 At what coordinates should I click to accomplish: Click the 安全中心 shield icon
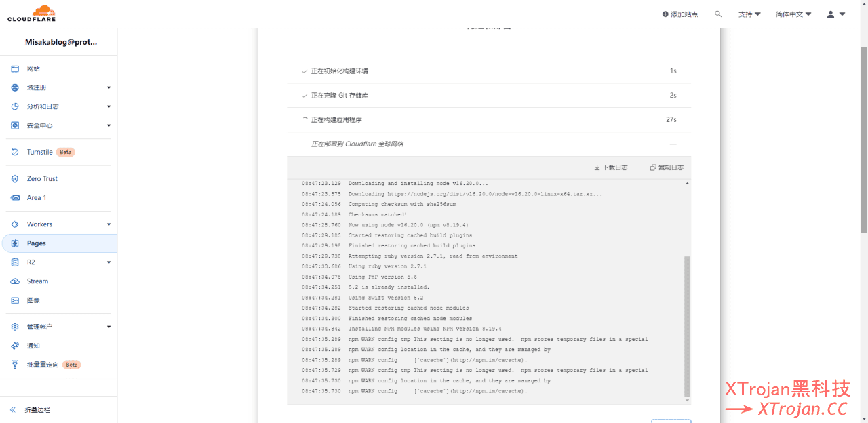(16, 125)
